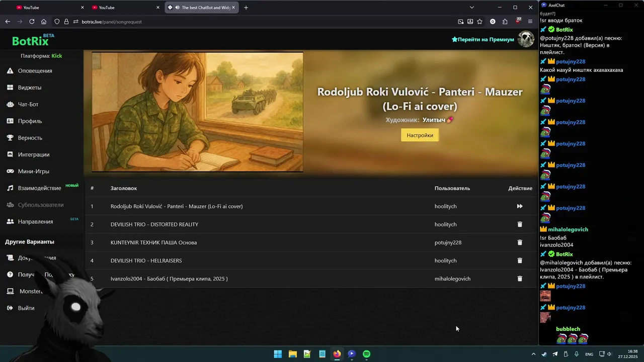This screenshot has height=362, width=644.
Task: Open Оповещения in the sidebar
Action: (35, 71)
